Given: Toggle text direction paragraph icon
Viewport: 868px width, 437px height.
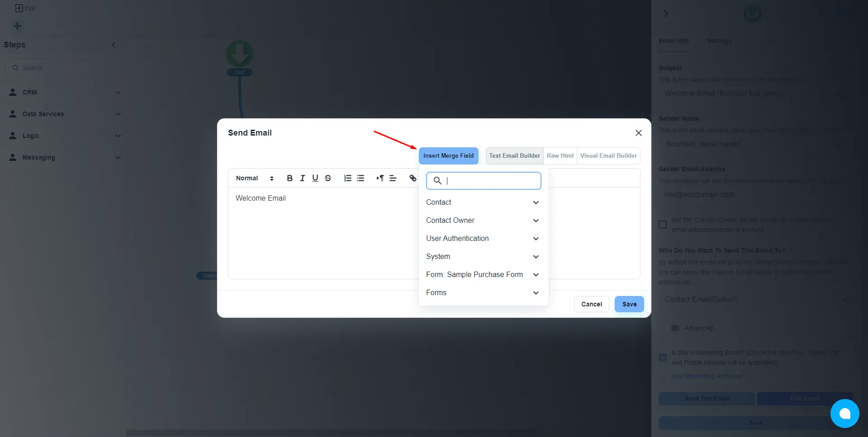Looking at the screenshot, I should tap(380, 178).
